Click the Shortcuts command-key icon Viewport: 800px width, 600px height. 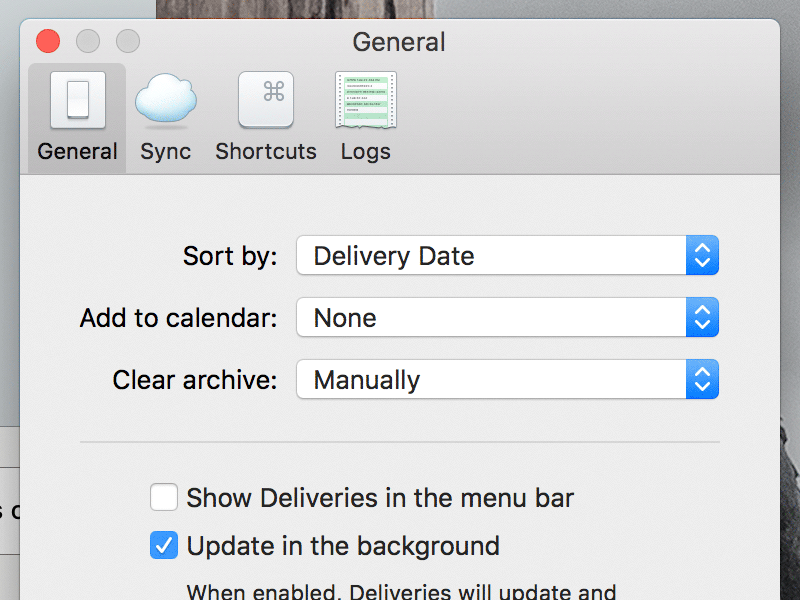pos(265,100)
